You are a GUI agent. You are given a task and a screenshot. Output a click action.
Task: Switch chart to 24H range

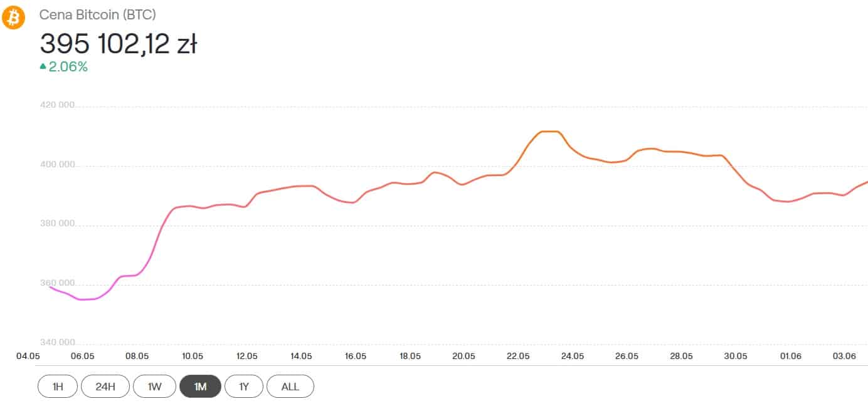click(105, 387)
